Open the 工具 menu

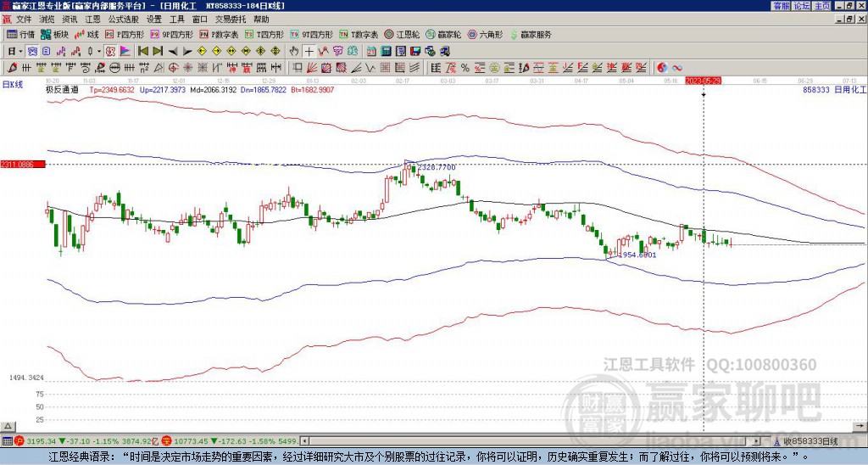(x=176, y=20)
